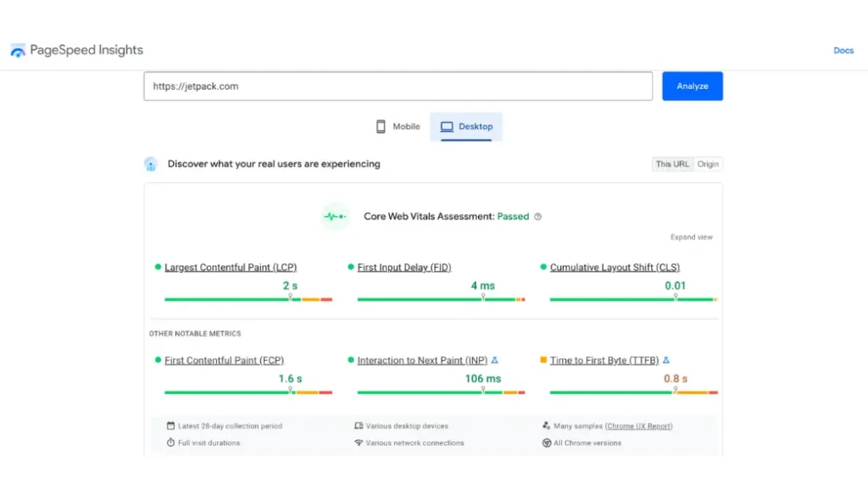Image resolution: width=868 pixels, height=488 pixels.
Task: Click the FCP distribution bar
Action: tap(248, 392)
